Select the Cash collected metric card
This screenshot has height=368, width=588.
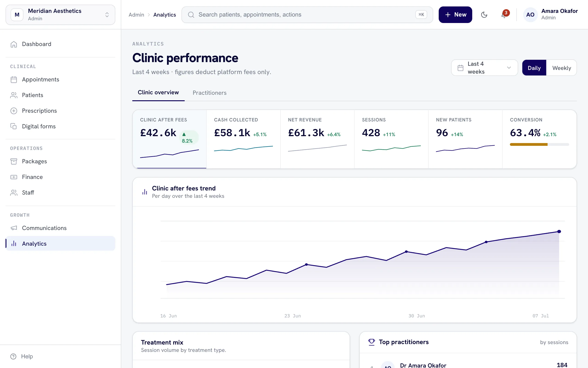point(243,139)
